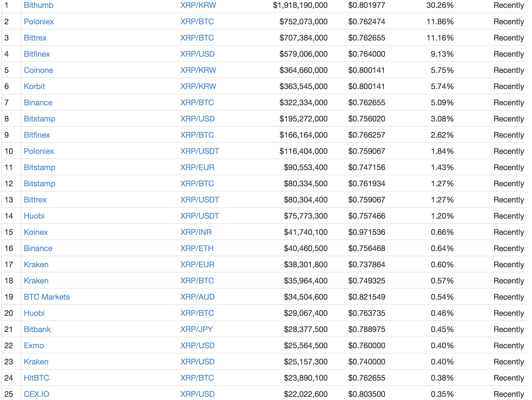Open the XRP/BTC pair for Poloniex row 2

pyautogui.click(x=197, y=21)
